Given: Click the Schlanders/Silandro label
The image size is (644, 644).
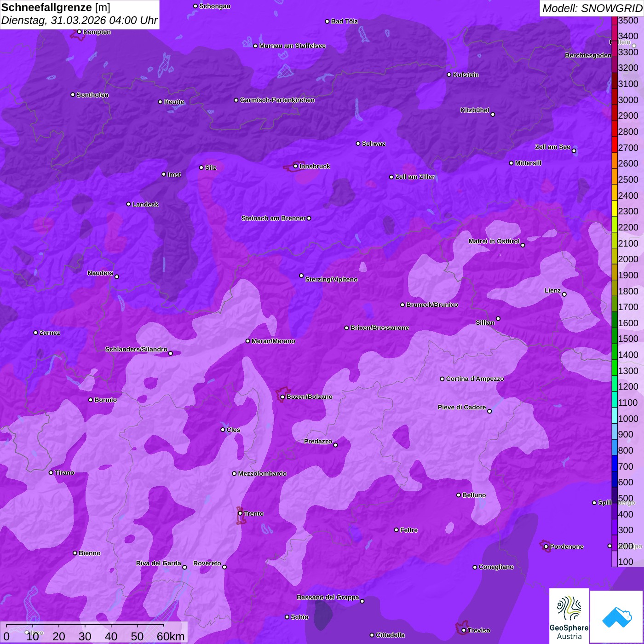Looking at the screenshot, I should (136, 349).
